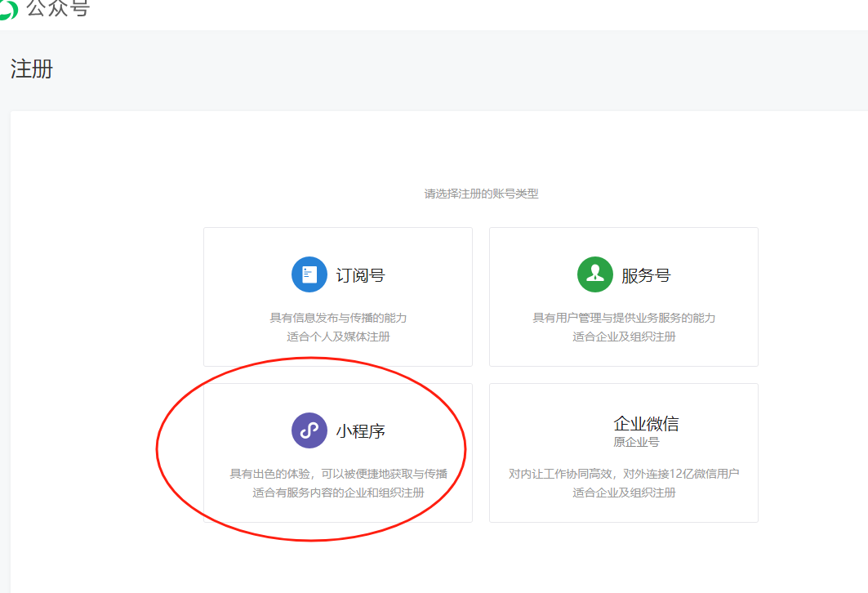Click the 注册 page heading

[x=32, y=69]
